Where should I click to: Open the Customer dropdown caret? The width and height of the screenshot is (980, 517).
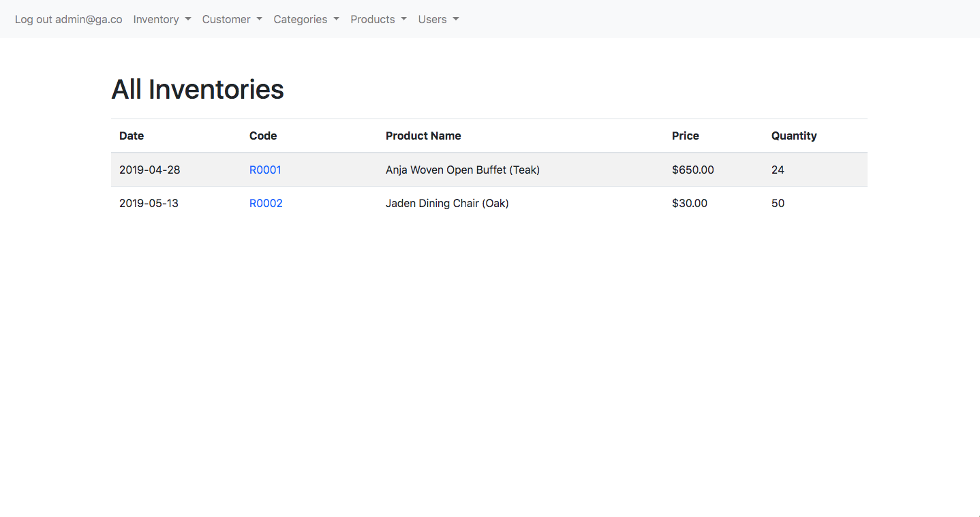coord(260,19)
